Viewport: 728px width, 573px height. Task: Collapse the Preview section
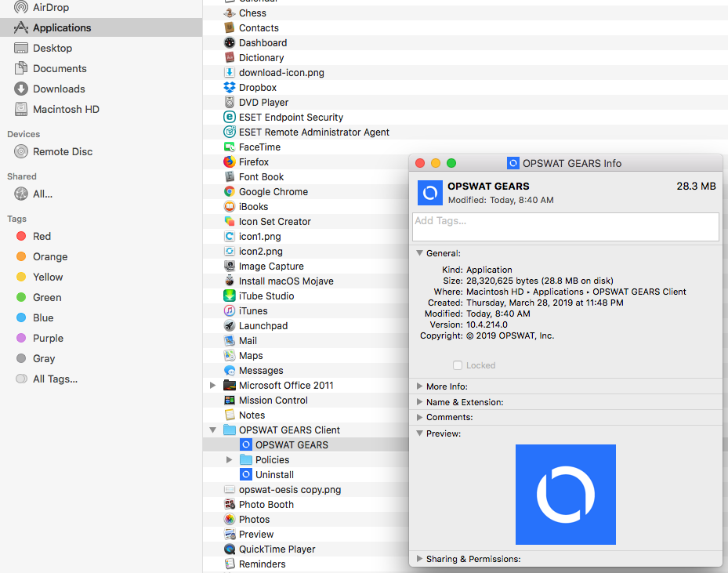pyautogui.click(x=419, y=433)
